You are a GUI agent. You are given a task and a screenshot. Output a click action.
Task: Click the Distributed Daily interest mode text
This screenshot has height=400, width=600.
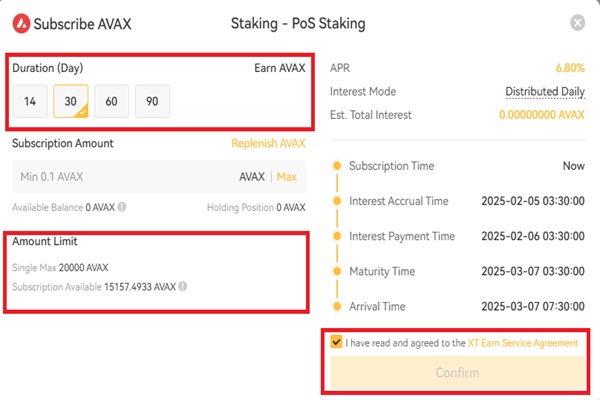(545, 92)
